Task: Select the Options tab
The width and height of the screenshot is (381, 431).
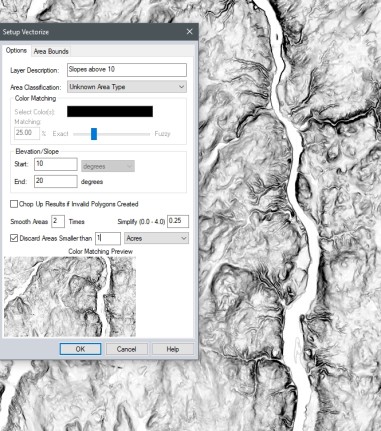Action: (16, 51)
